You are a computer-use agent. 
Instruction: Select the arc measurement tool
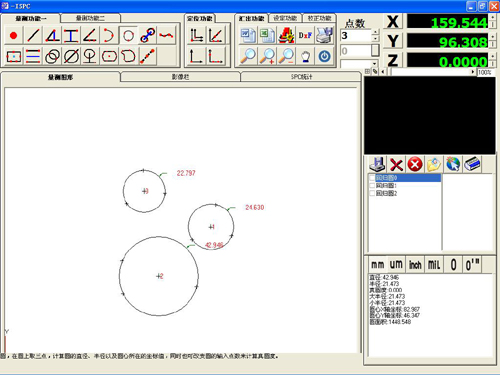click(109, 35)
